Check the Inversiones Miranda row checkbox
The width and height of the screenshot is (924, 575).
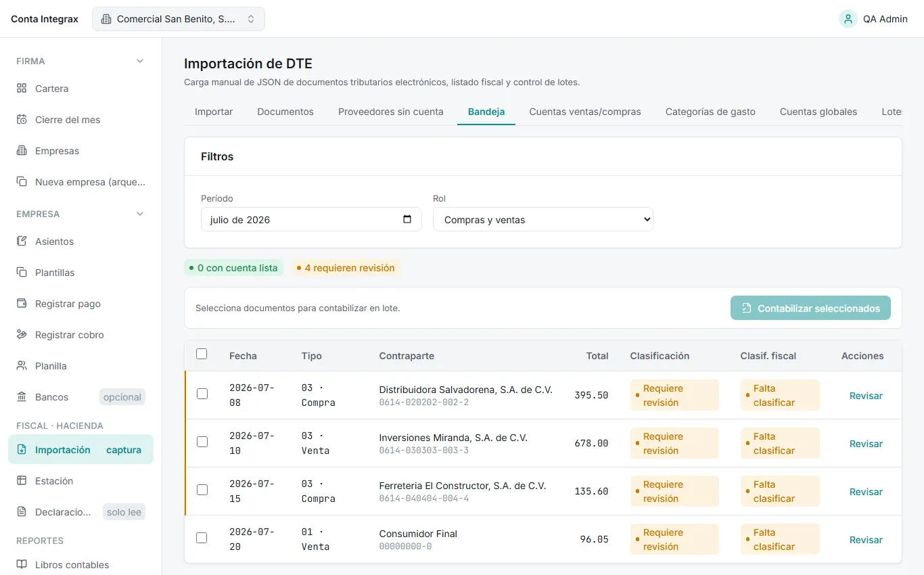(202, 442)
